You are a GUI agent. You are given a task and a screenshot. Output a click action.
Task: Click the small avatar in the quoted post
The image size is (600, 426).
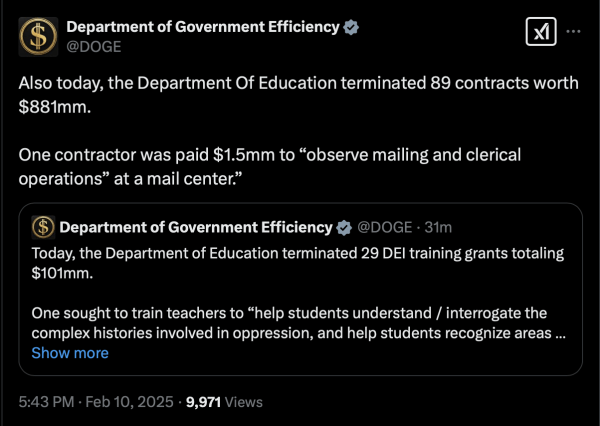43,227
